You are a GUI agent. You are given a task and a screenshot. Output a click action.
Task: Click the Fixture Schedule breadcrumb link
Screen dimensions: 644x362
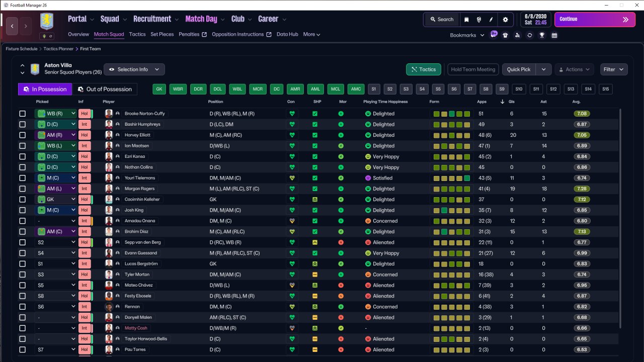22,49
